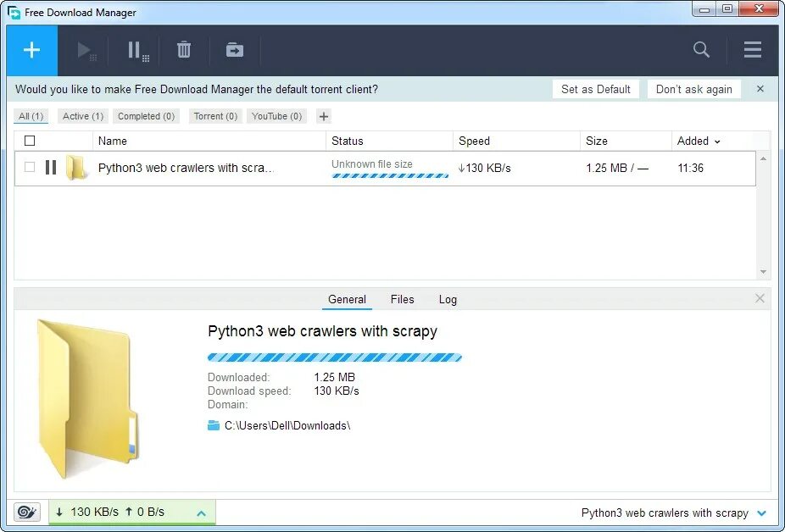Sort by the Speed column header
The width and height of the screenshot is (785, 532).
pos(516,141)
